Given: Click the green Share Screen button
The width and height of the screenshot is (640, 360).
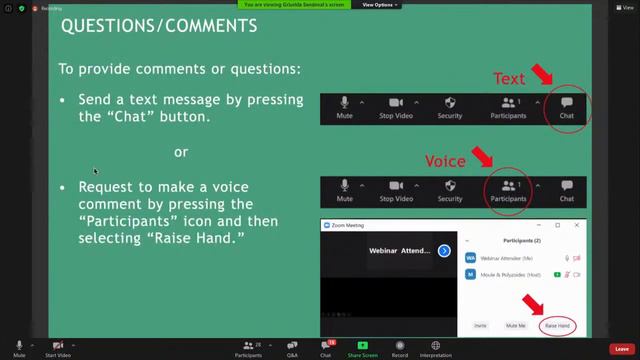Looking at the screenshot, I should (x=362, y=349).
